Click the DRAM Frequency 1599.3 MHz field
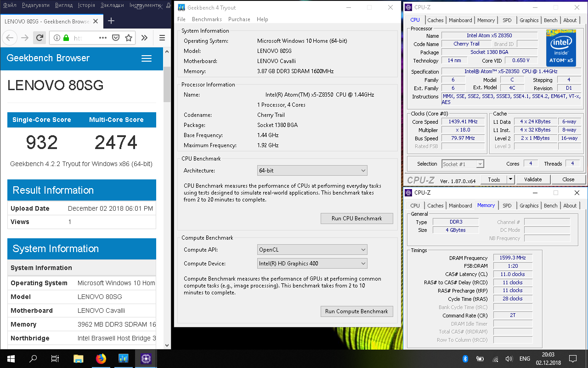The width and height of the screenshot is (588, 368). [513, 258]
